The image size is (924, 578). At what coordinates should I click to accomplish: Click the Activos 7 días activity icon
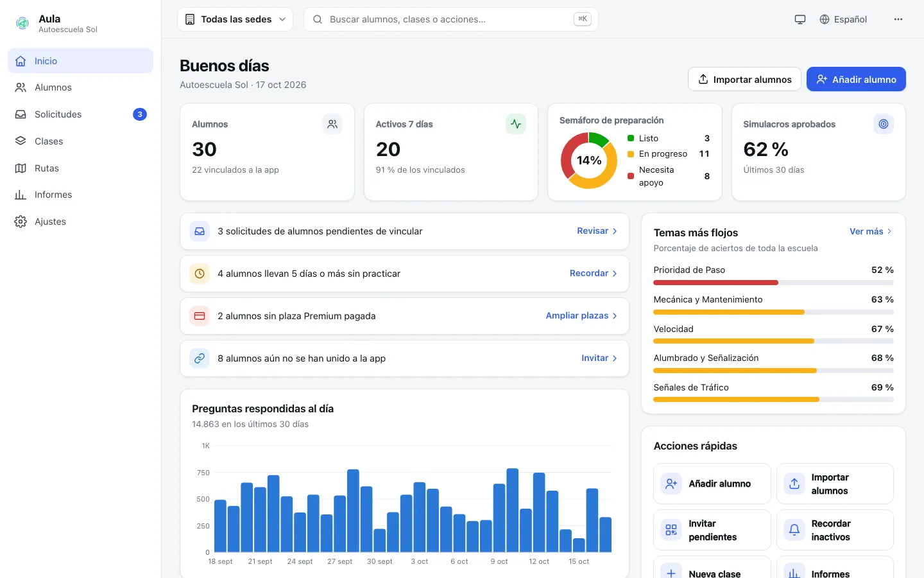(x=516, y=124)
